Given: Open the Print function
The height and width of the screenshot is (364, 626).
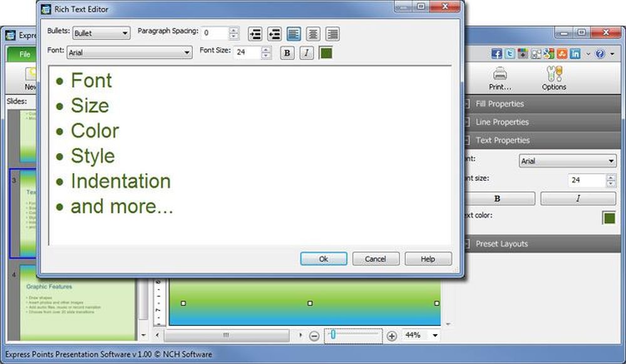Looking at the screenshot, I should (500, 76).
